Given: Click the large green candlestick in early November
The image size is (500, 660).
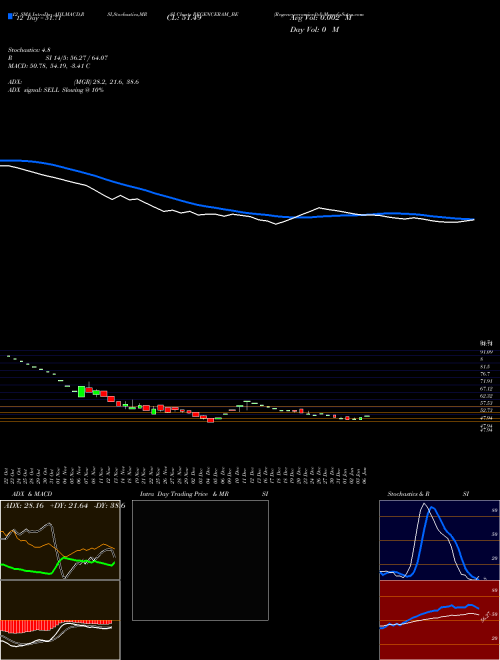Looking at the screenshot, I should coord(82,391).
